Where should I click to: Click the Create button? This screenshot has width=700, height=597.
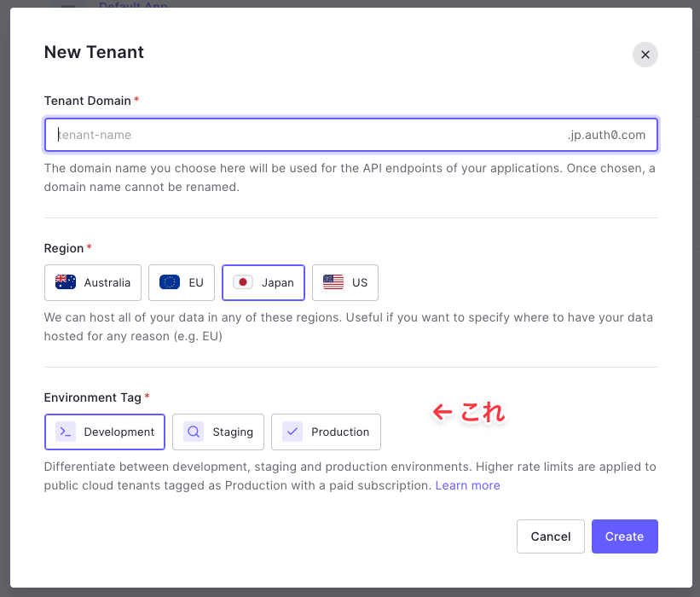tap(625, 536)
